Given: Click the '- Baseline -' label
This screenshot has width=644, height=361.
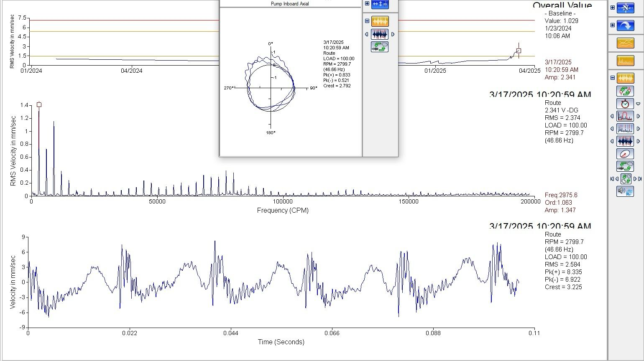Looking at the screenshot, I should pos(560,13).
